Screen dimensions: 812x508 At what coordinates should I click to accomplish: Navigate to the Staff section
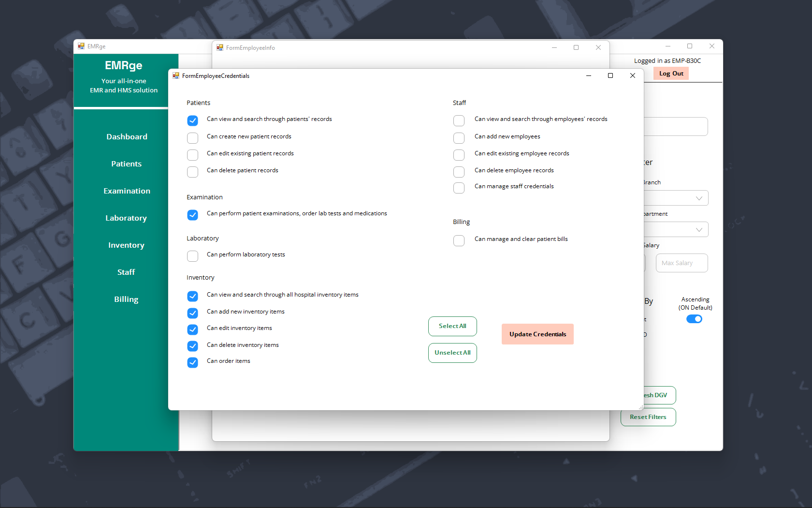(126, 272)
